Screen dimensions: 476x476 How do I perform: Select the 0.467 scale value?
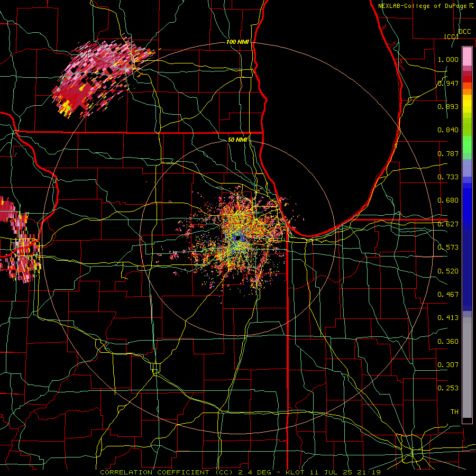pos(448,295)
